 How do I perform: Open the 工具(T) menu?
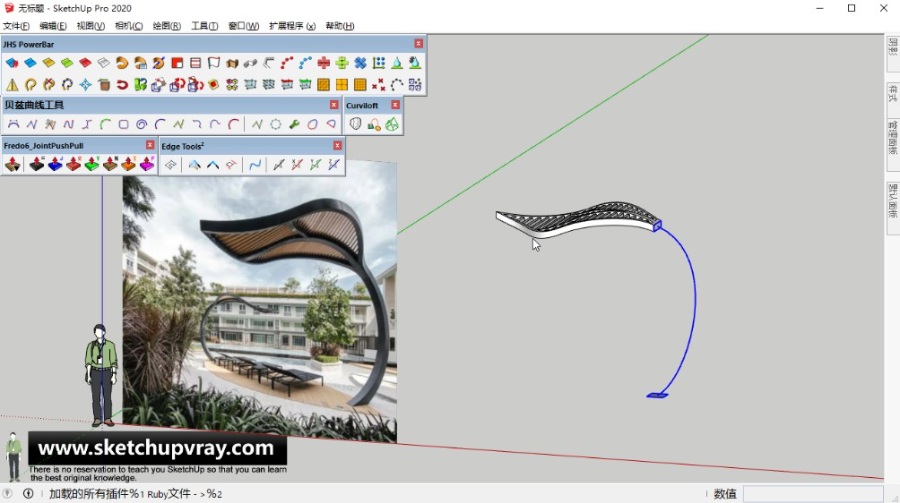(x=204, y=26)
